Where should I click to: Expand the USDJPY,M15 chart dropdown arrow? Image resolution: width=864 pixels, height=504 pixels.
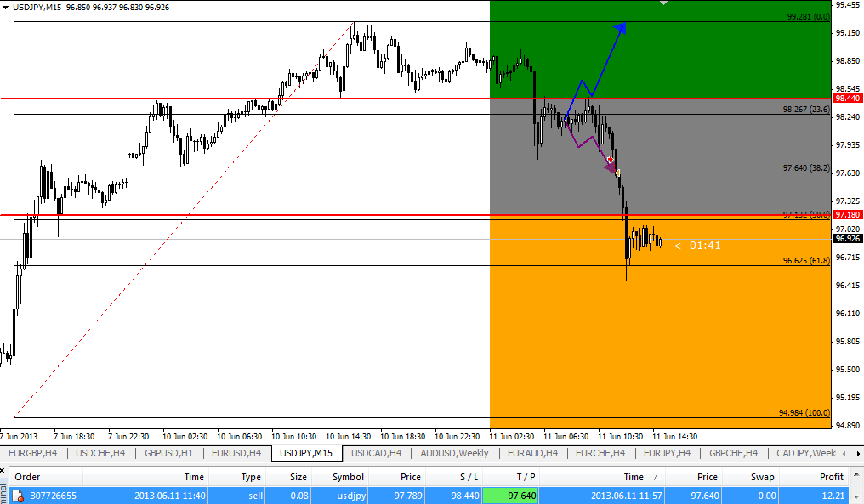(x=7, y=7)
